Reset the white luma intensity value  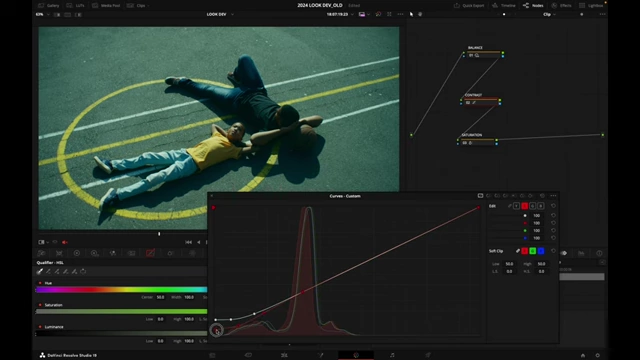pos(553,216)
